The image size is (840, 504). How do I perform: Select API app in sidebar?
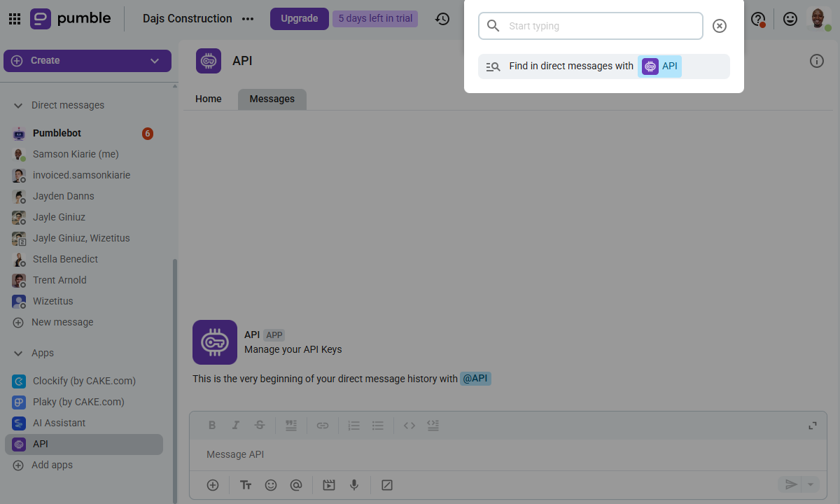click(84, 444)
